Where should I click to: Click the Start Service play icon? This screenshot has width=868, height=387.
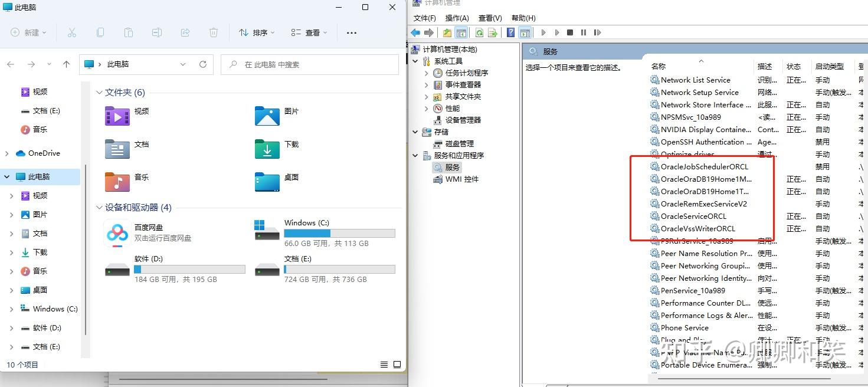543,32
